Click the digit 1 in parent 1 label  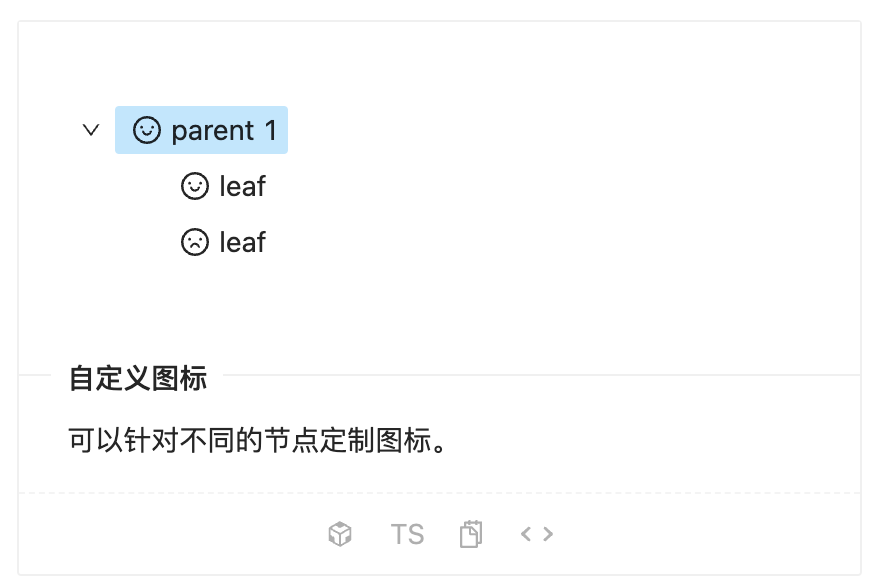click(x=271, y=130)
